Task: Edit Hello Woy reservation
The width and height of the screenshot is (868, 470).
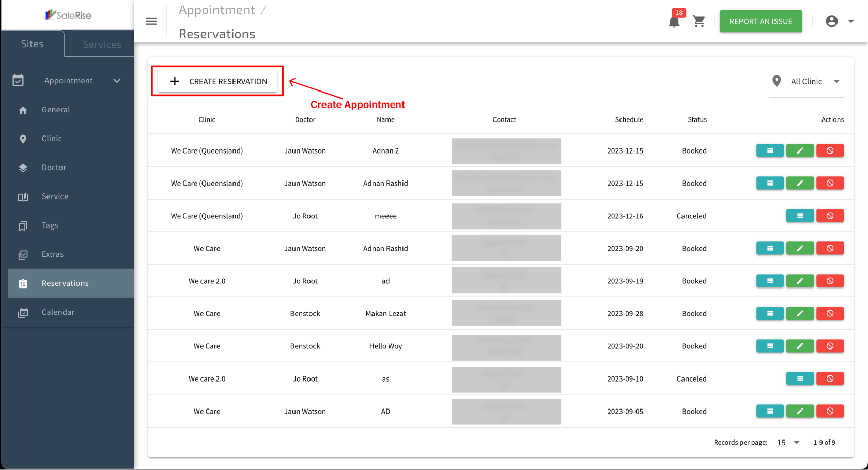Action: (800, 346)
